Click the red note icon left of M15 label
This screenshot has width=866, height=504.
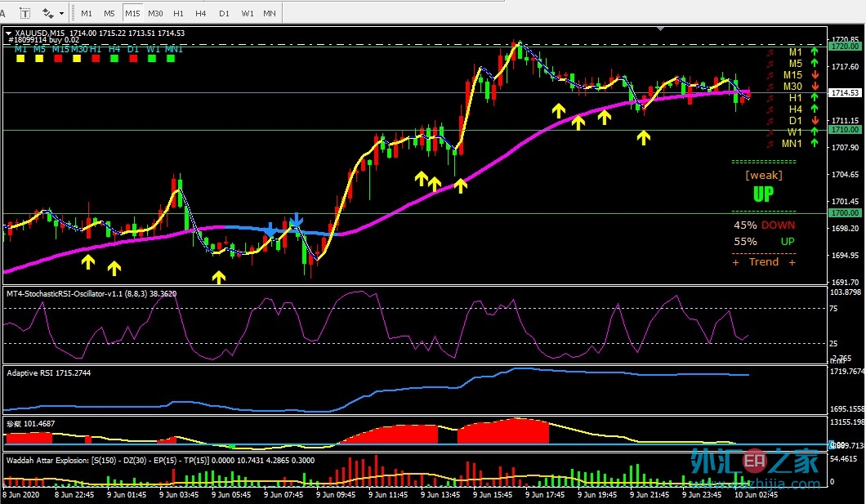click(x=770, y=76)
